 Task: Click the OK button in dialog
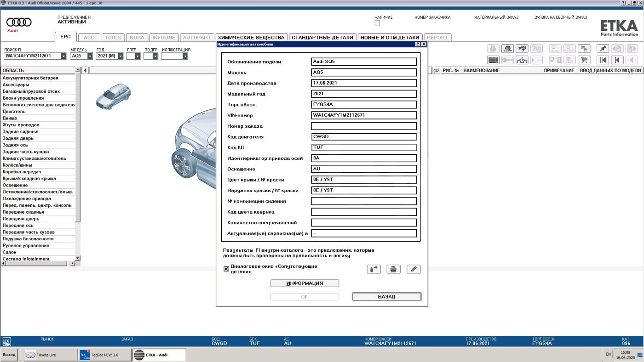[x=305, y=297]
